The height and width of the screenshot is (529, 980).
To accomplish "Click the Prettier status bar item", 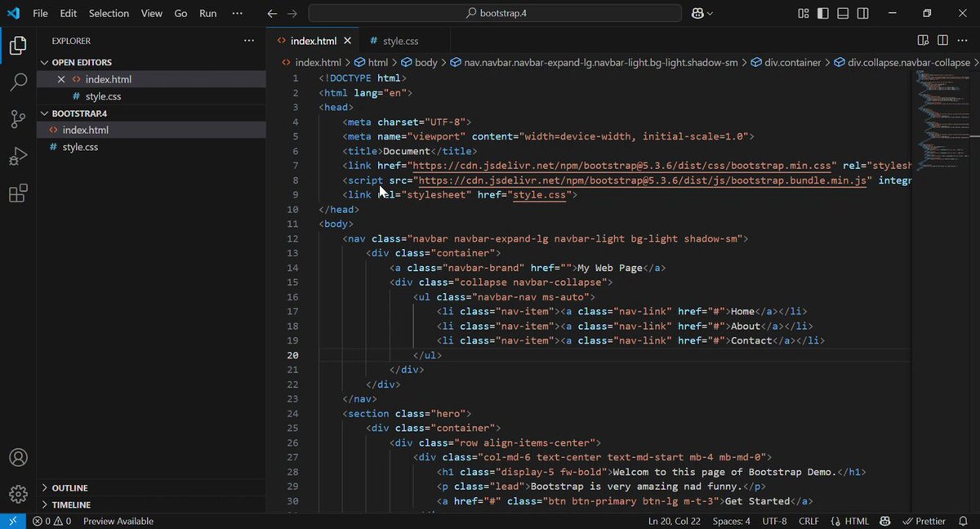I will [x=924, y=521].
